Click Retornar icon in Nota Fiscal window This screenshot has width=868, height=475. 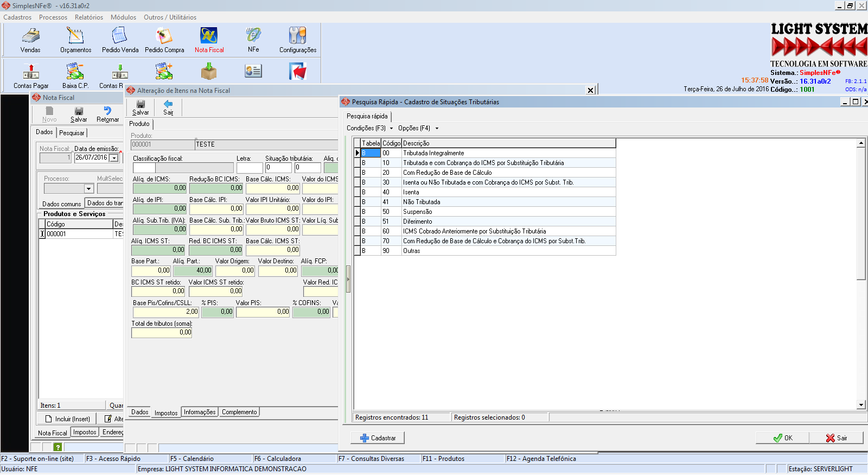[107, 114]
